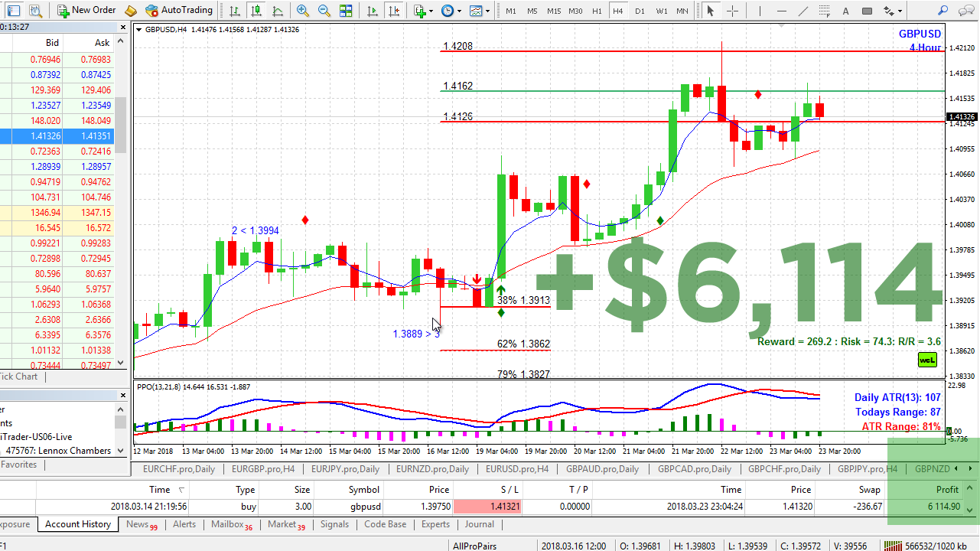Open the EURGBP.pro,H4 chart tab
This screenshot has height=551, width=980.
[x=262, y=469]
